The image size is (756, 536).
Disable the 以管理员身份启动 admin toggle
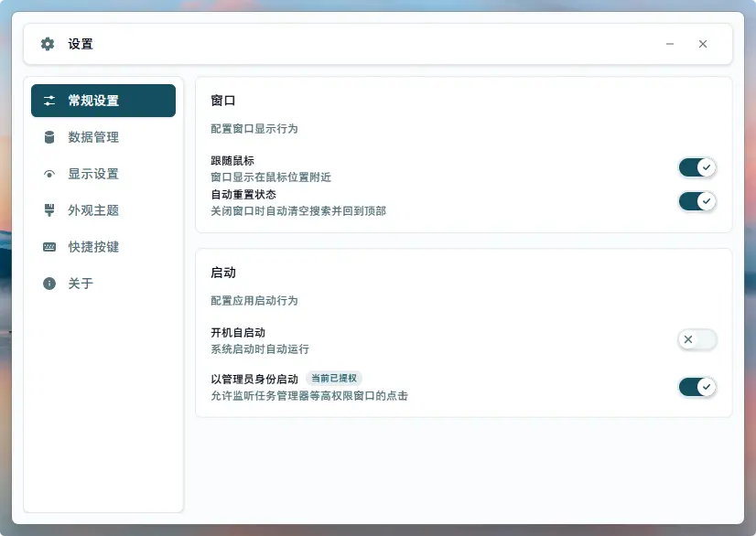coord(697,387)
